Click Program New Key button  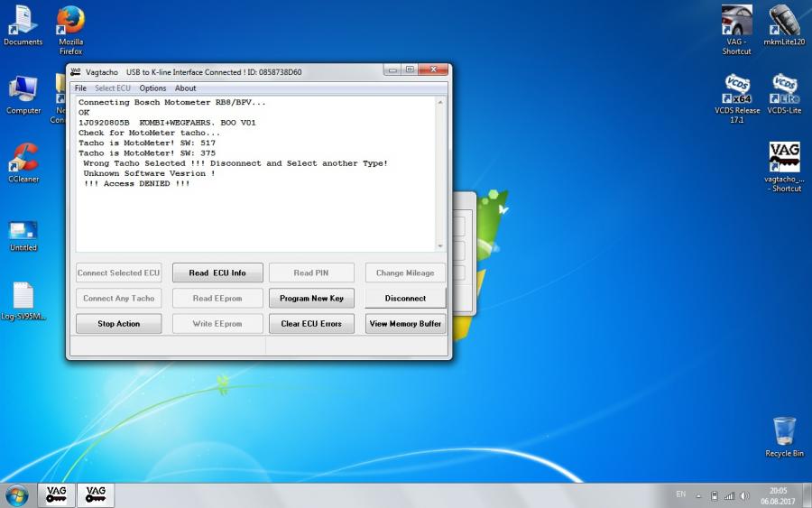311,299
